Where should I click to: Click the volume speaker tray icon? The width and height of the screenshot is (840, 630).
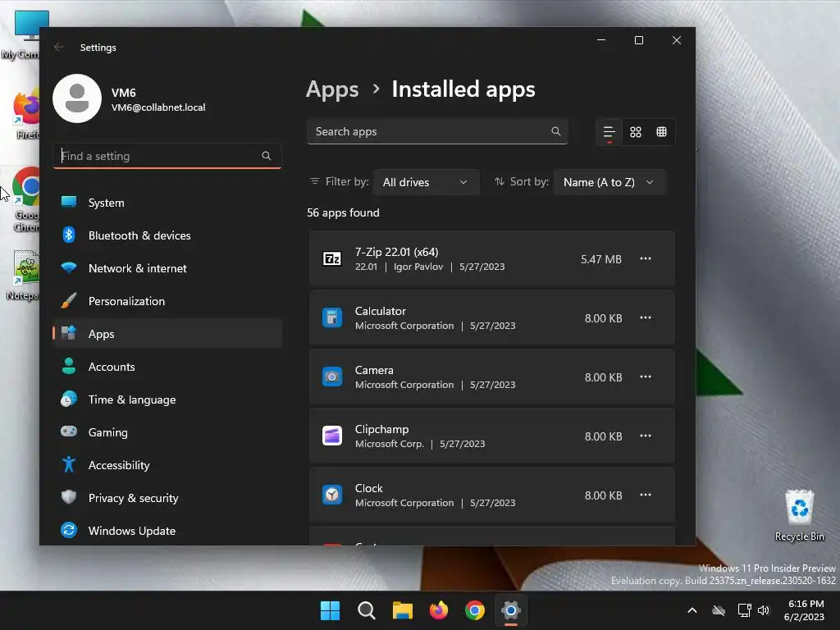tap(764, 610)
